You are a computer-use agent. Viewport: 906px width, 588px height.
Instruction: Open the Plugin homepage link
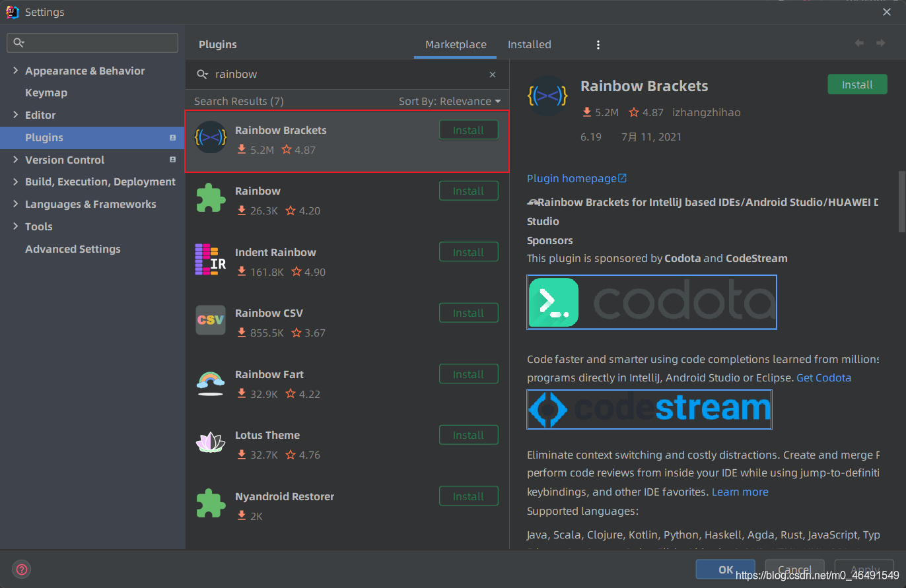click(x=576, y=178)
